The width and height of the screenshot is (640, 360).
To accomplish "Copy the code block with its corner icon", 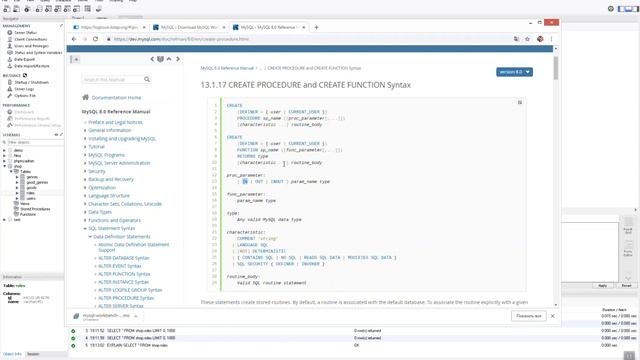I will point(520,102).
